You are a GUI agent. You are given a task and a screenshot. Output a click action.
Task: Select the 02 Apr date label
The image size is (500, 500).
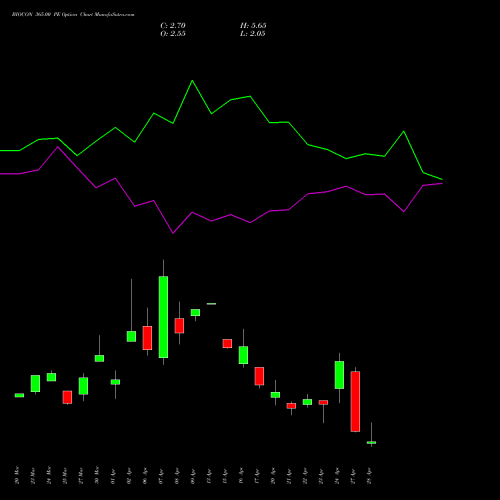[129, 475]
